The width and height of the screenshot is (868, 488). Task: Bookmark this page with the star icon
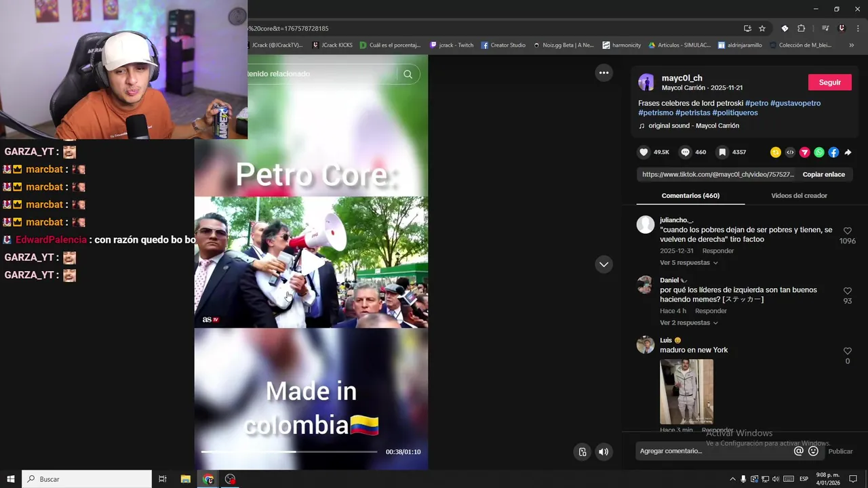762,28
